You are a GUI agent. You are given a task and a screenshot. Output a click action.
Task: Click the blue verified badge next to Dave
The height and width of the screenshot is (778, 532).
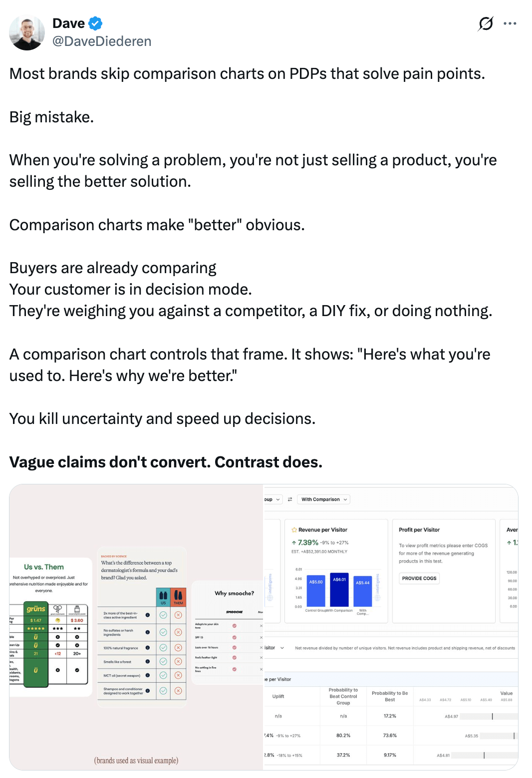tap(95, 23)
